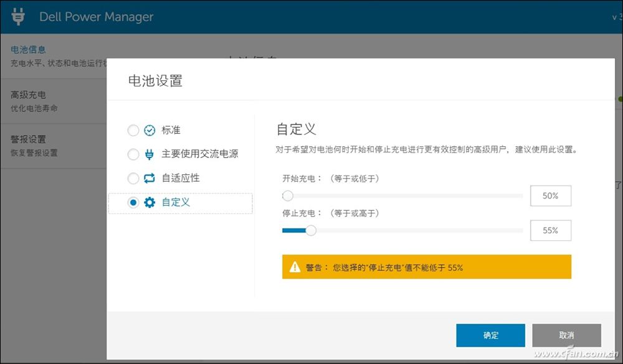This screenshot has width=623, height=364.
Task: Click the 确定 button to confirm
Action: [491, 335]
